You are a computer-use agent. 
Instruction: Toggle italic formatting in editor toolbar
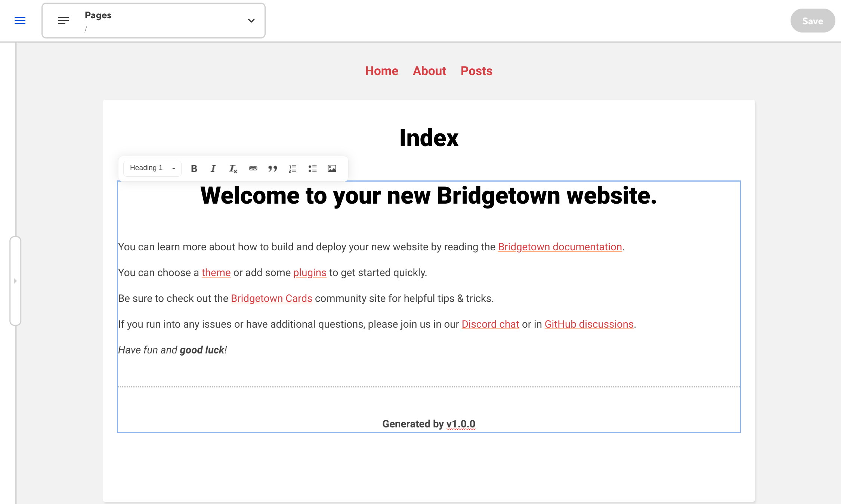213,168
